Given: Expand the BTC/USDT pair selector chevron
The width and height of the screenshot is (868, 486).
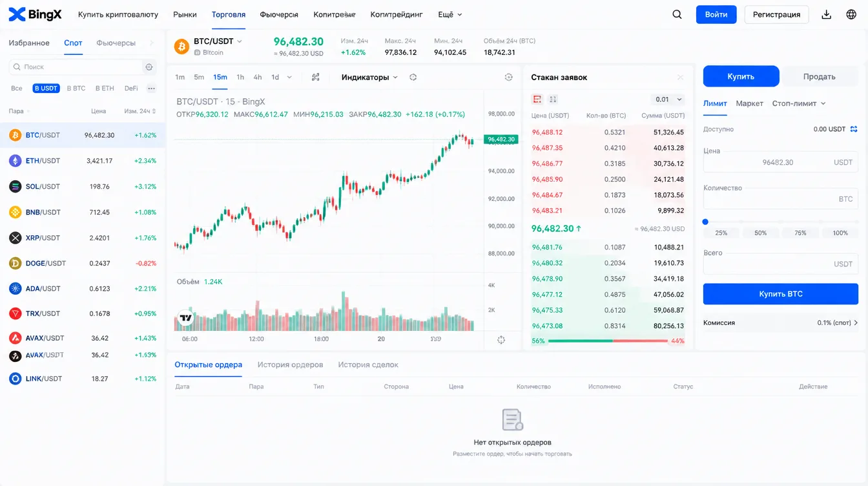Looking at the screenshot, I should (x=240, y=41).
